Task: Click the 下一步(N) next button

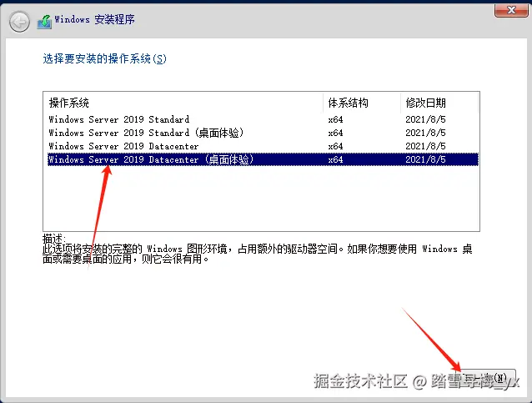Action: click(x=487, y=379)
